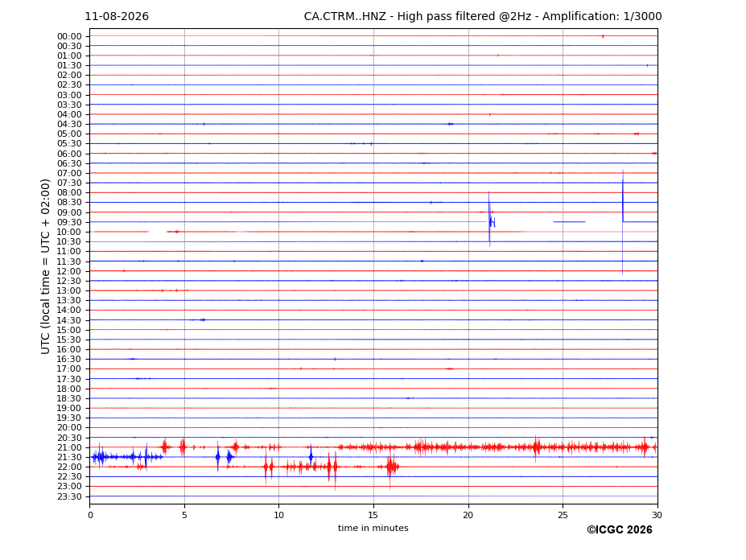The width and height of the screenshot is (746, 560).
Task: Click the UTC local time y-axis label
Action: coord(45,266)
